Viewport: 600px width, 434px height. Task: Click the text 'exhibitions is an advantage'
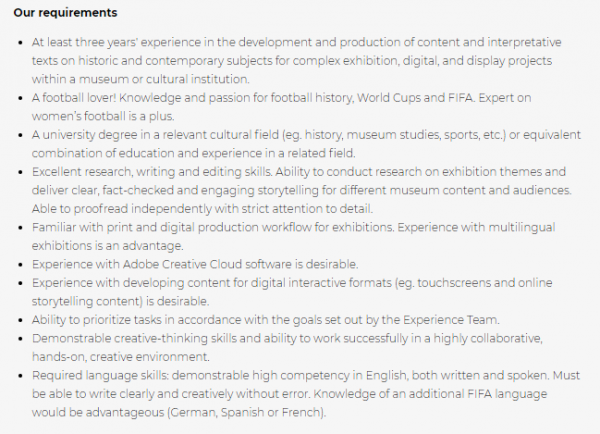(108, 246)
